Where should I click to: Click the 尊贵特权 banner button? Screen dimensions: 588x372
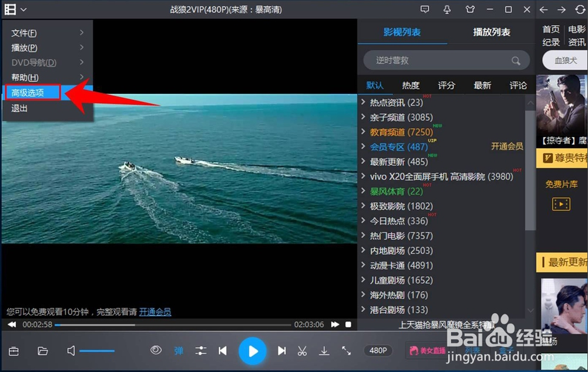562,158
